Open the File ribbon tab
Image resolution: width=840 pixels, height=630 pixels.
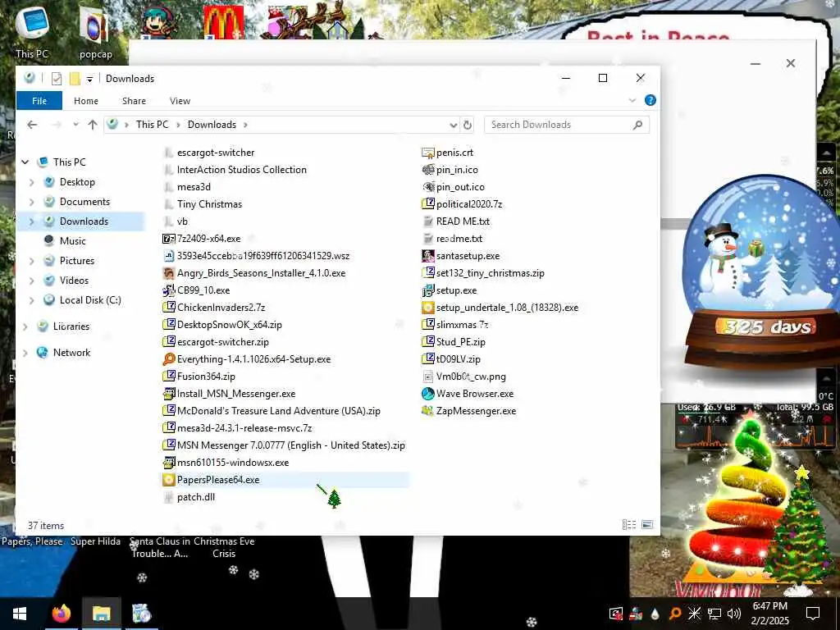(39, 101)
